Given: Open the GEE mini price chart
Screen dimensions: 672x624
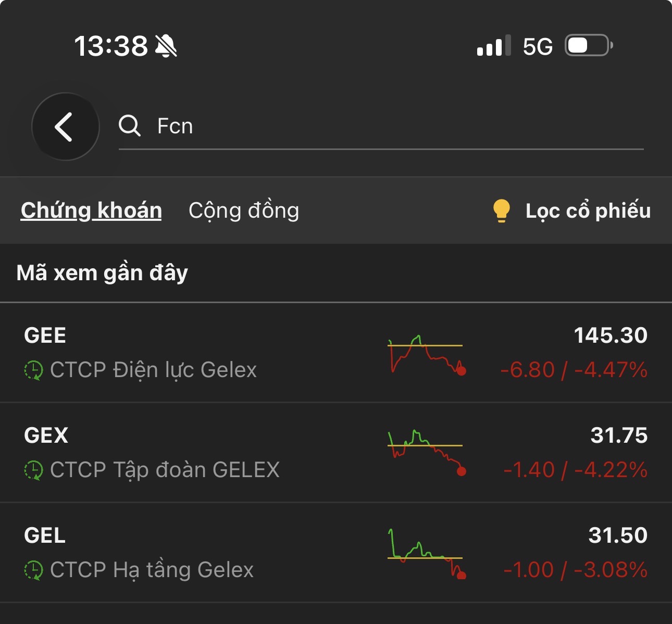Looking at the screenshot, I should click(x=426, y=354).
